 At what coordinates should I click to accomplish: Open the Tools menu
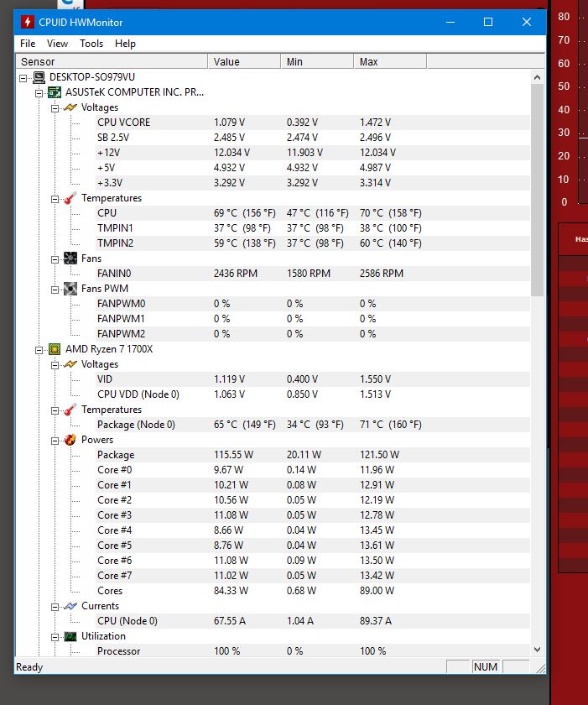[91, 44]
